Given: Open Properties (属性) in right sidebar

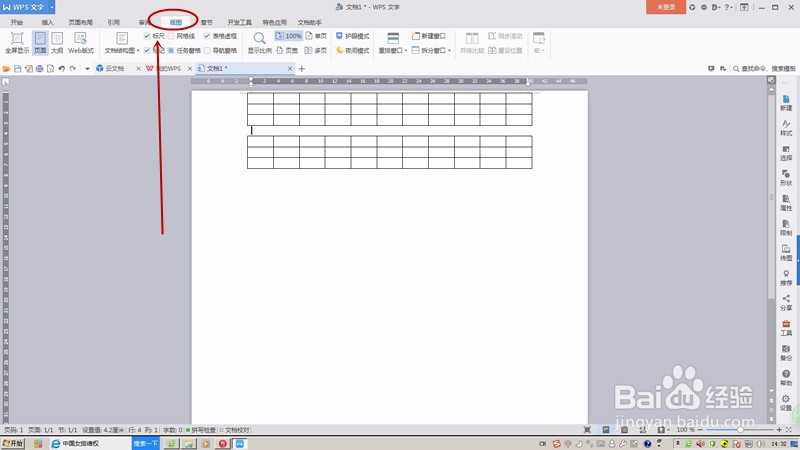Looking at the screenshot, I should [x=786, y=203].
